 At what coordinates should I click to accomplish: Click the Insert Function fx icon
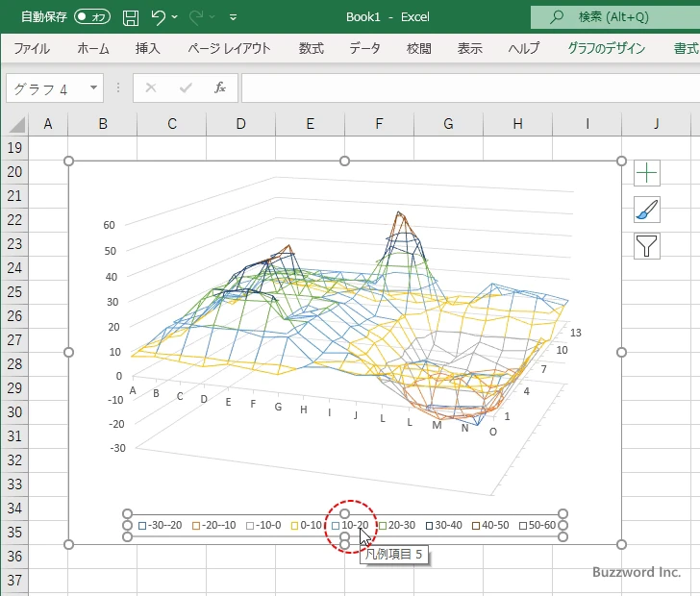coord(219,87)
